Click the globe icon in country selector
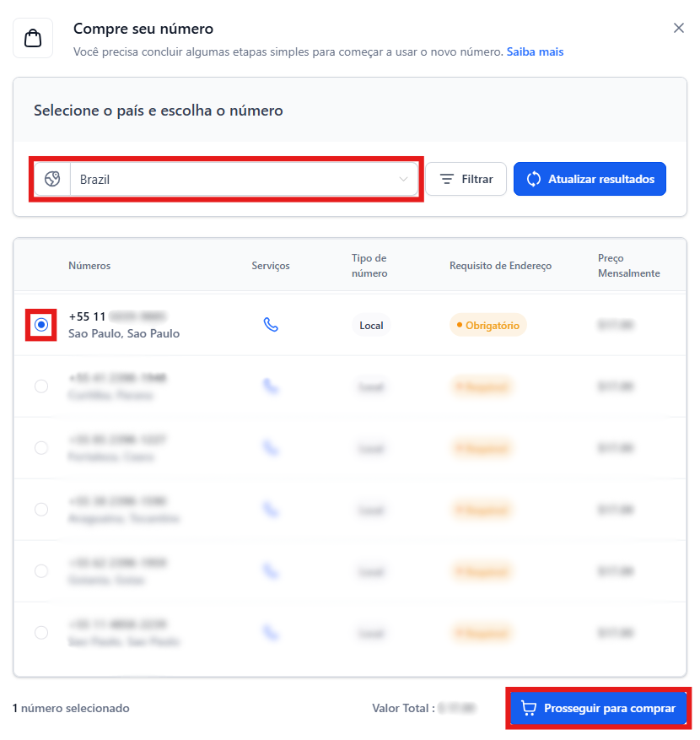This screenshot has height=740, width=700. click(x=52, y=179)
